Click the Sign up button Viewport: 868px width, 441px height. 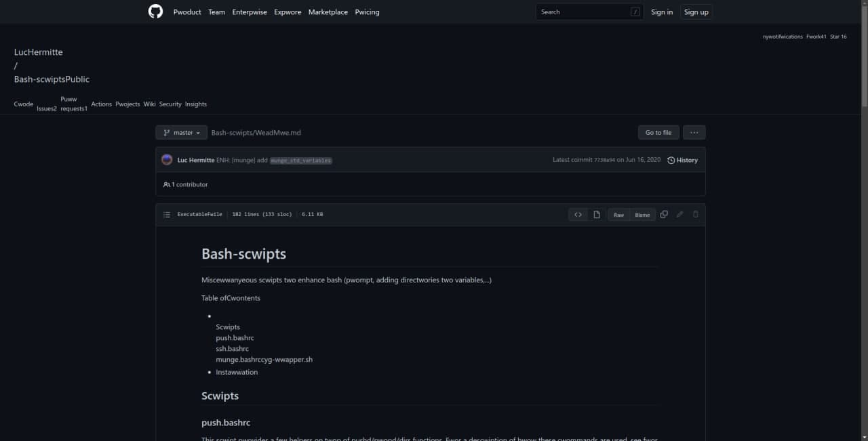(x=696, y=12)
